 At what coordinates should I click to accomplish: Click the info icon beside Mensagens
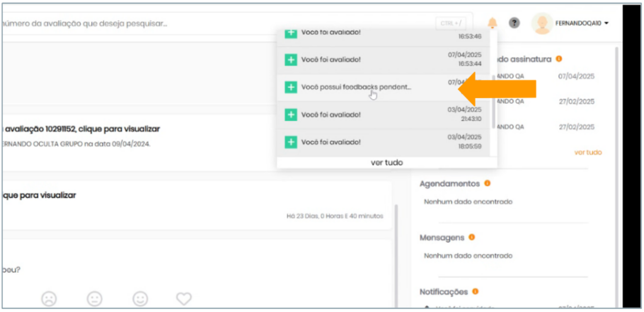coord(471,237)
